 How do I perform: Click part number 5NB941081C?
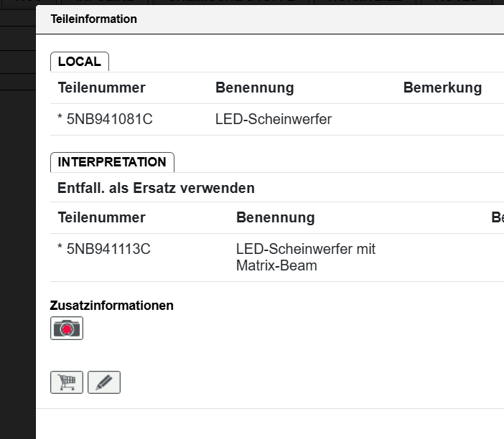point(109,120)
